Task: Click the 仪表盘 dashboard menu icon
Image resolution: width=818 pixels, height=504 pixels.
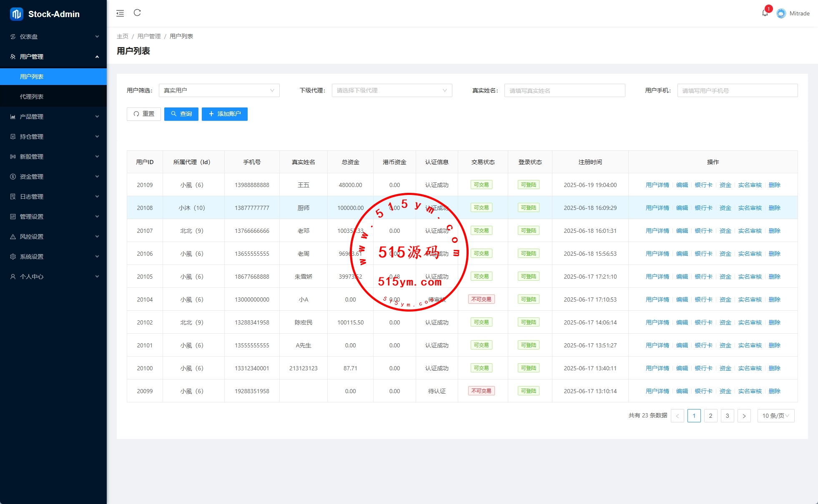Action: coord(13,37)
